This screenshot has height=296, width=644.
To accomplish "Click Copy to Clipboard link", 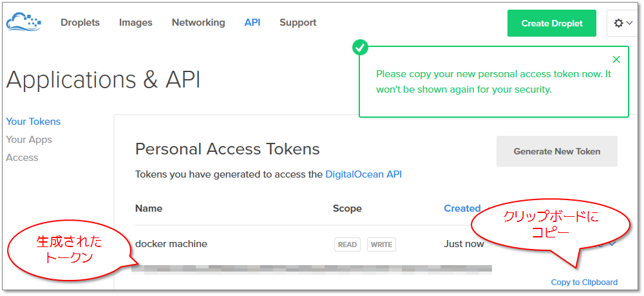I will click(584, 282).
